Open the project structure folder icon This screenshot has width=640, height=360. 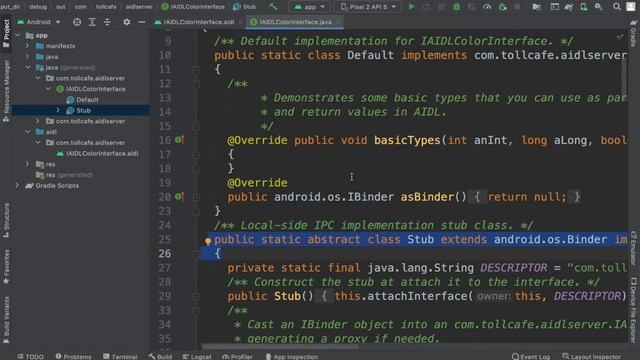tap(537, 7)
